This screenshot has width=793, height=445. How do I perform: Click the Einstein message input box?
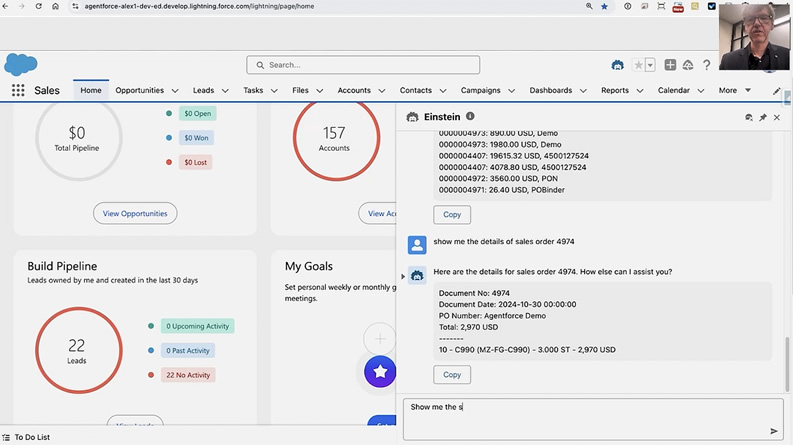pyautogui.click(x=593, y=419)
